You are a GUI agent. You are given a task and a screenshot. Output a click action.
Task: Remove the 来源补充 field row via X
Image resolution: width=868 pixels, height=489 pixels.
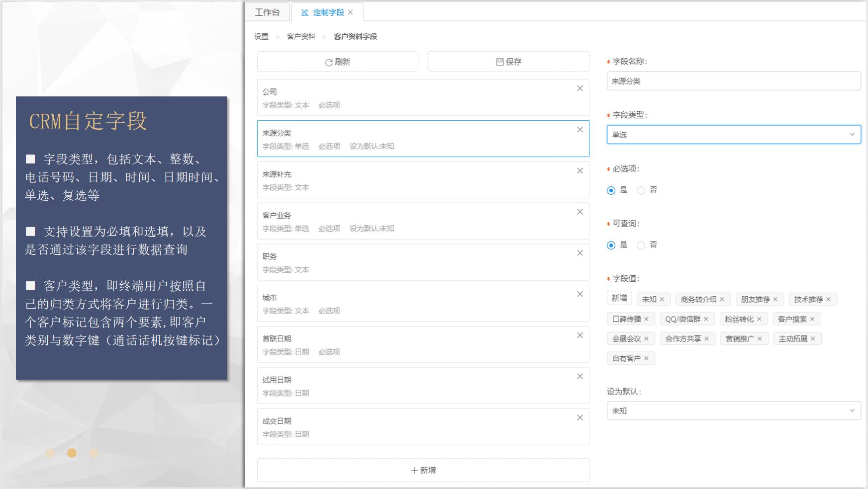click(580, 171)
